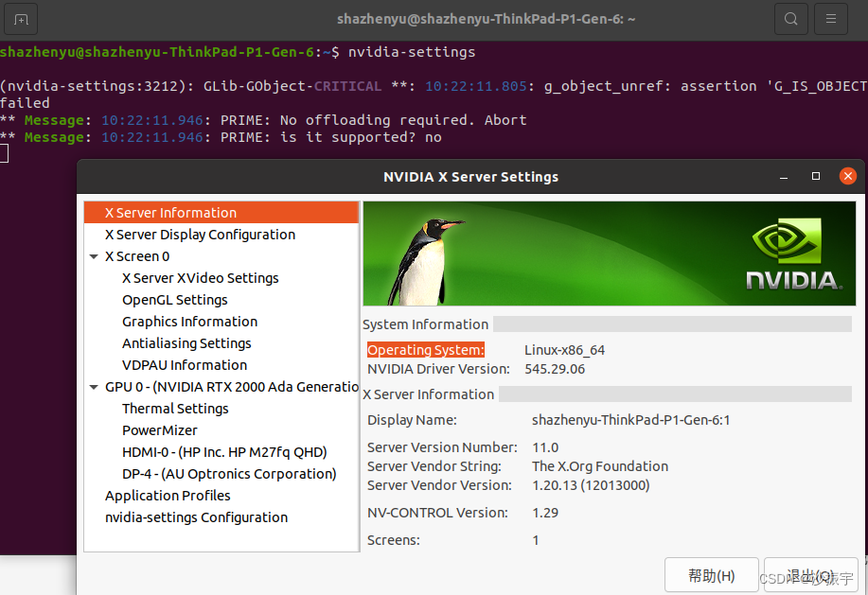Screen dimensions: 868x595
Task: Select HDMI-0 HP M27fq QHD display
Action: [224, 452]
